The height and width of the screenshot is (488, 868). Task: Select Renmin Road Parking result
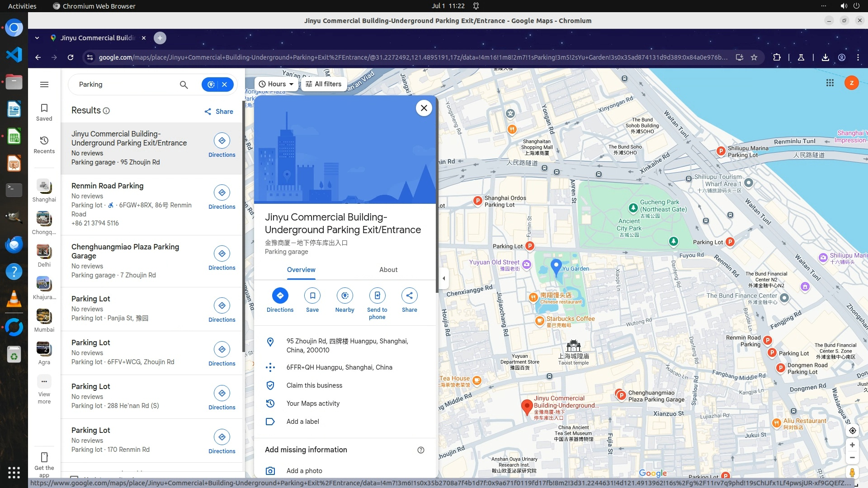click(108, 186)
